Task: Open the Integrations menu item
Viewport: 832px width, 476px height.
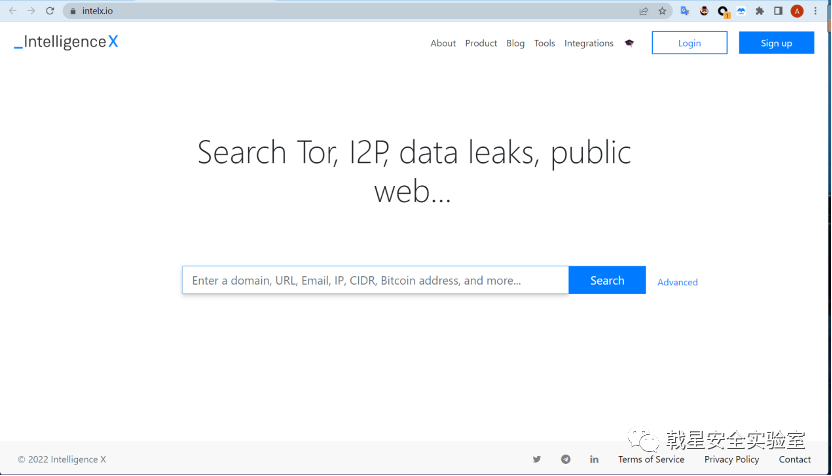Action: (588, 44)
